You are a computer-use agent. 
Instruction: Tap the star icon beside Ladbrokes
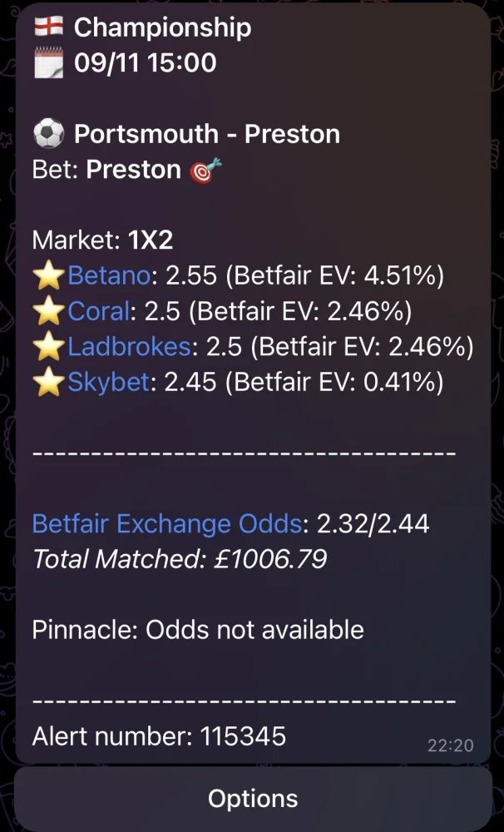(49, 347)
